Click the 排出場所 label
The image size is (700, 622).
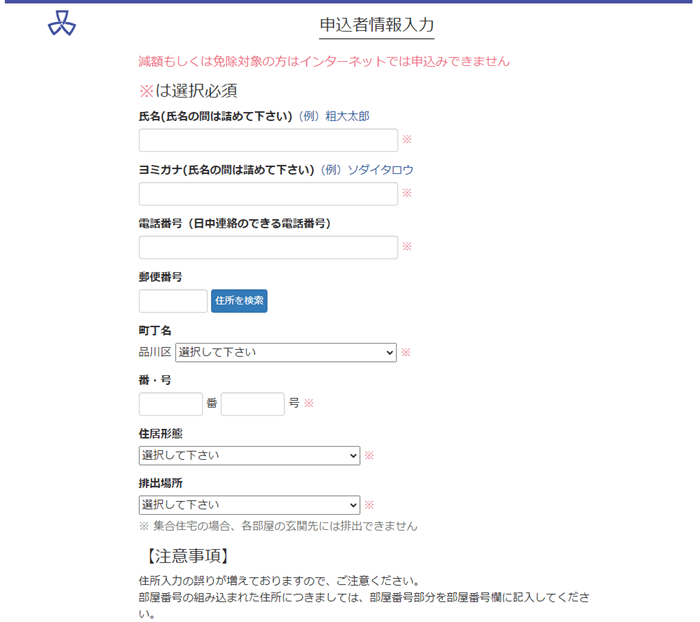[160, 483]
